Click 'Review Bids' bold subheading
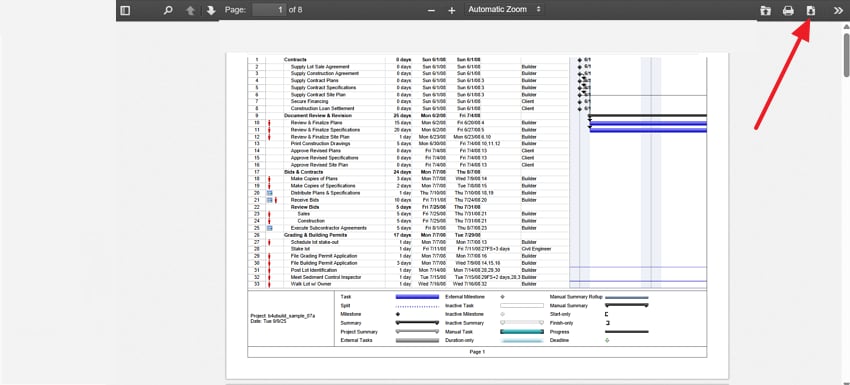The image size is (850, 385). 305,207
